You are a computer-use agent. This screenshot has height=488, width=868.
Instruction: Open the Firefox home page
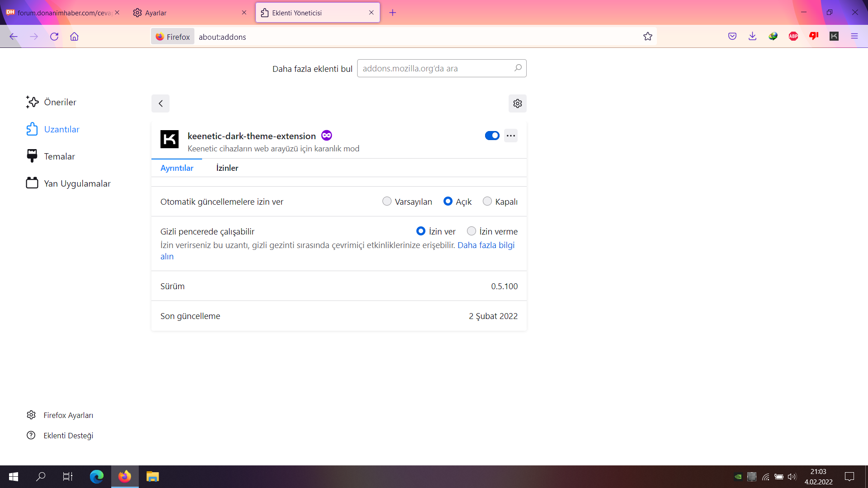click(x=74, y=37)
